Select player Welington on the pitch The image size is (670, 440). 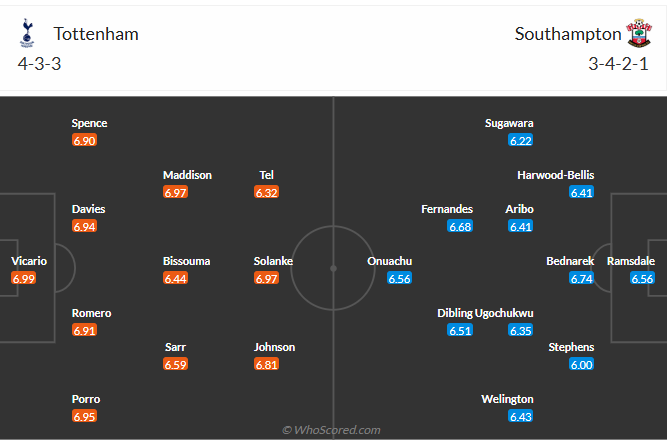point(507,399)
